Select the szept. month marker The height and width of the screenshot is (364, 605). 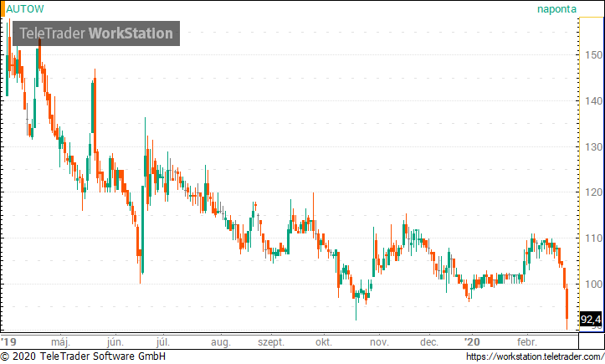point(271,342)
